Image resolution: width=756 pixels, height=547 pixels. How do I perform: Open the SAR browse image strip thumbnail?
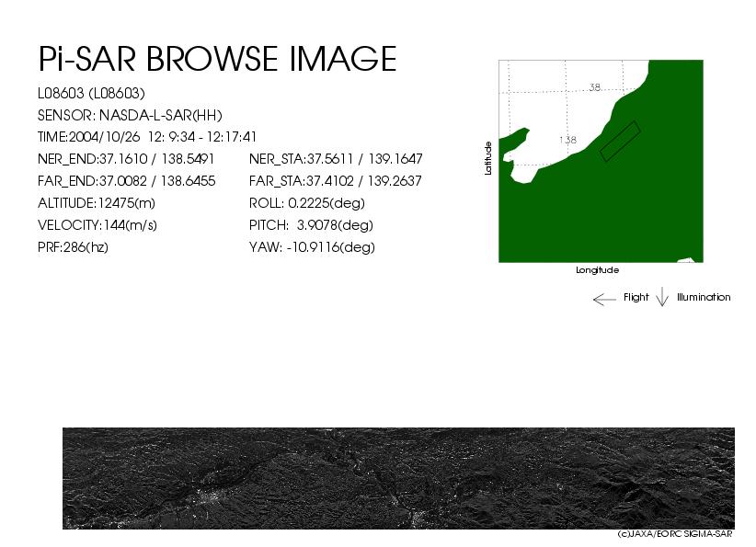click(x=399, y=478)
